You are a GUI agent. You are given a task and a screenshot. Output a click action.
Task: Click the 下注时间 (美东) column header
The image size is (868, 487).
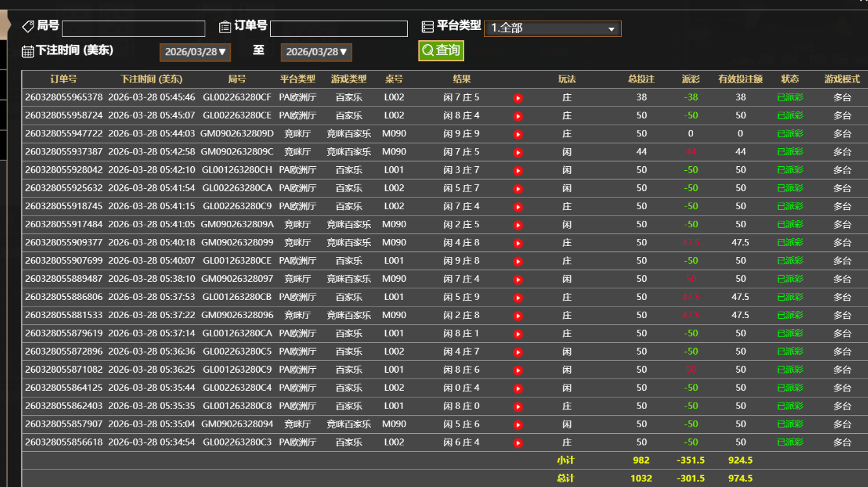(x=151, y=79)
